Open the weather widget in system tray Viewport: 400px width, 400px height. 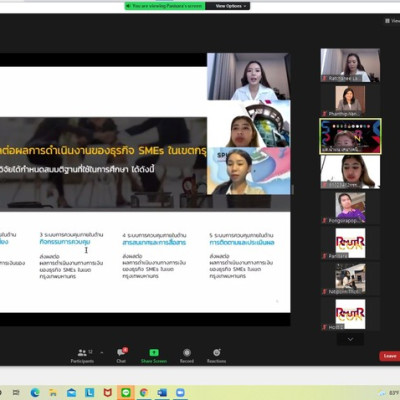click(389, 393)
